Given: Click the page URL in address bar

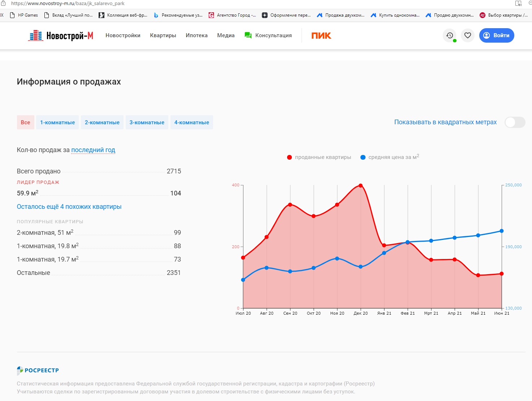Looking at the screenshot, I should [68, 4].
